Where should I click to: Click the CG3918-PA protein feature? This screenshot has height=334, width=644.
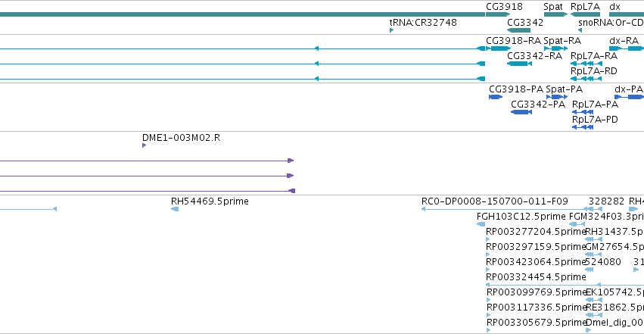click(496, 97)
